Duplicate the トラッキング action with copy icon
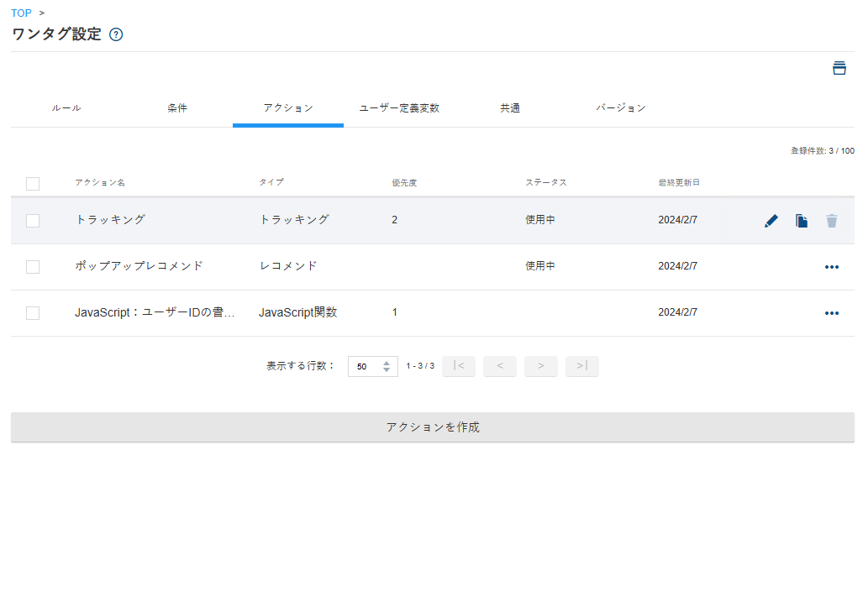 (x=802, y=221)
